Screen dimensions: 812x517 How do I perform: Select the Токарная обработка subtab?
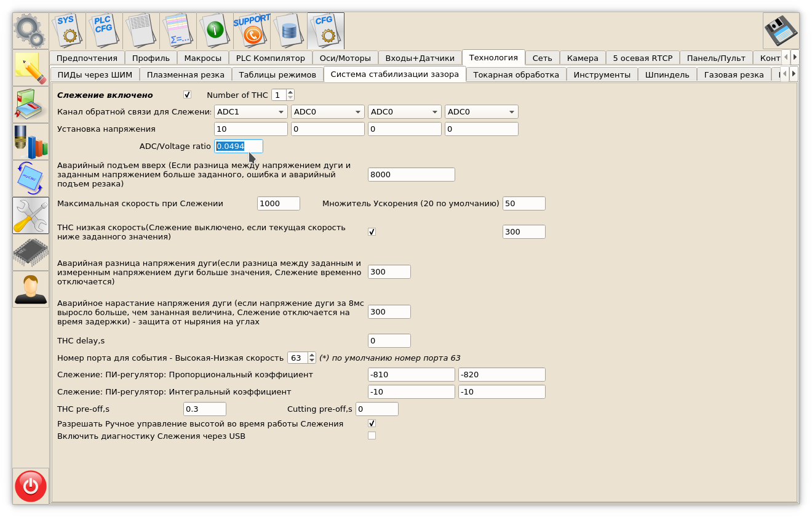coord(516,74)
